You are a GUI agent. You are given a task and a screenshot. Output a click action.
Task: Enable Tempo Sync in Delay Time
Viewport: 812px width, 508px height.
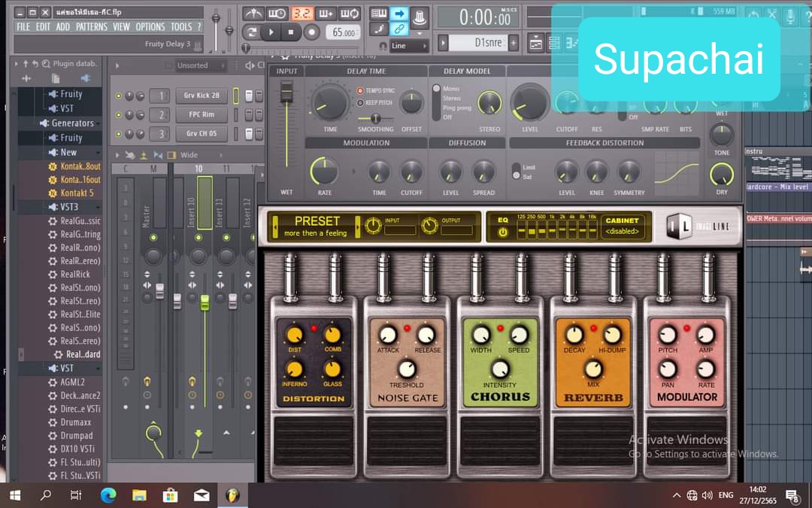click(361, 90)
